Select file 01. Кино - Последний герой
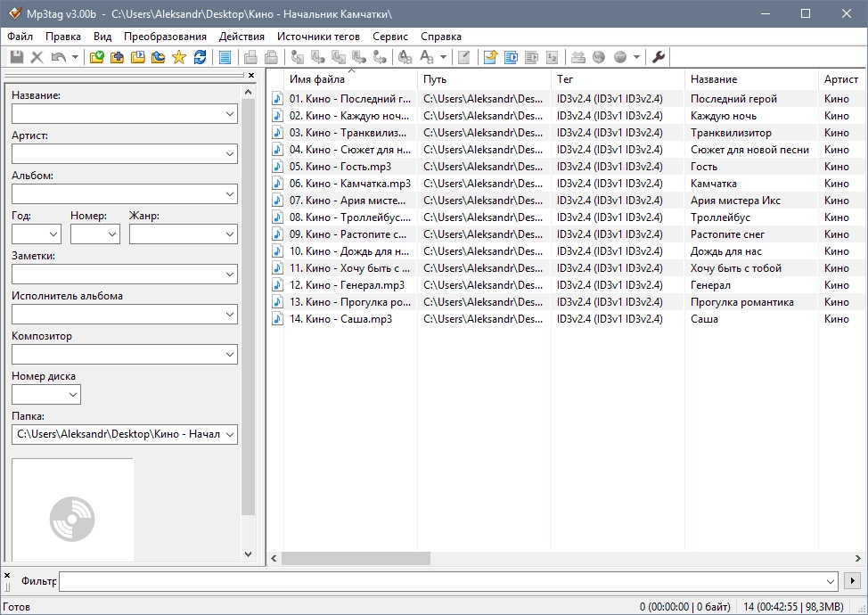This screenshot has height=615, width=868. [350, 99]
